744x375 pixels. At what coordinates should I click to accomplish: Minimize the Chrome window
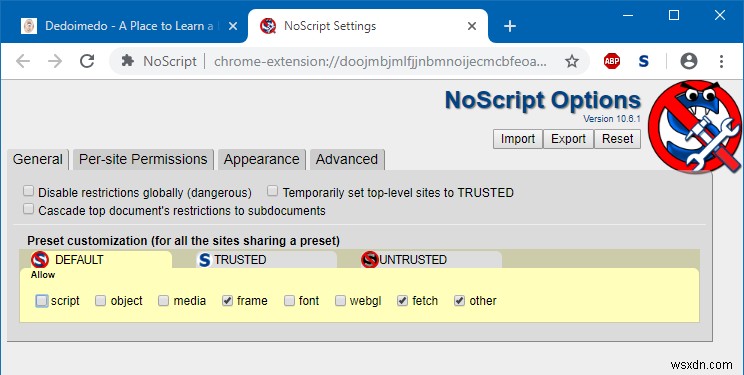click(x=628, y=15)
